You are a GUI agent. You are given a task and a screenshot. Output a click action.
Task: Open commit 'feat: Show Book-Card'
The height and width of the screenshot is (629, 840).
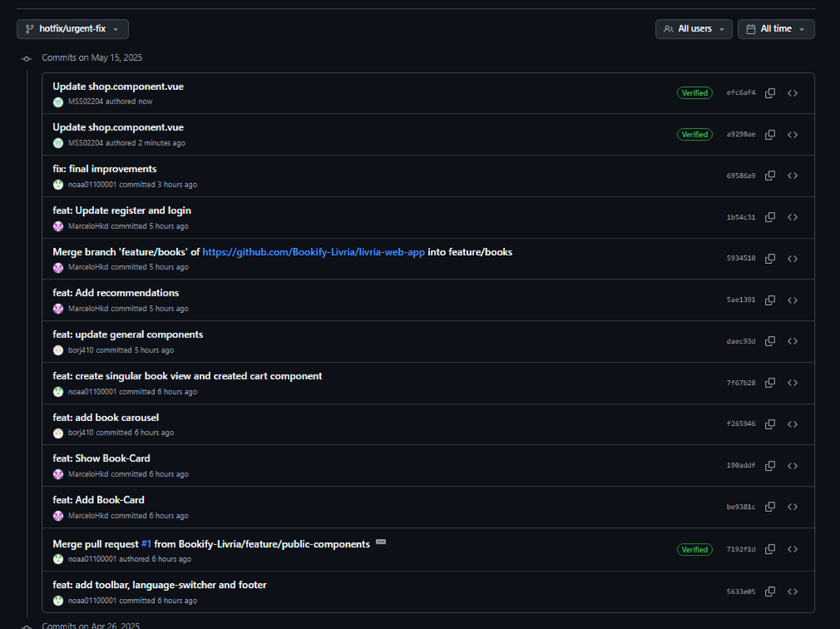pos(101,458)
